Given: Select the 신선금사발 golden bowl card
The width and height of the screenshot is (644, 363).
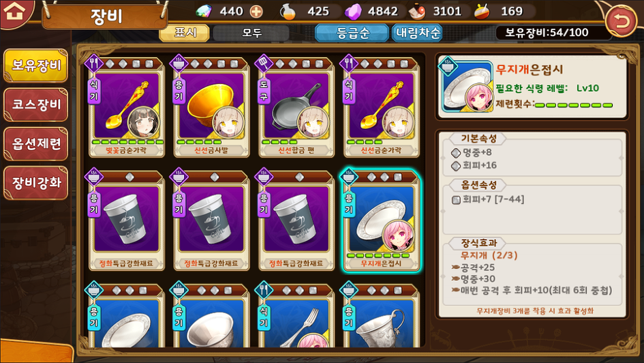Looking at the screenshot, I should 211,107.
